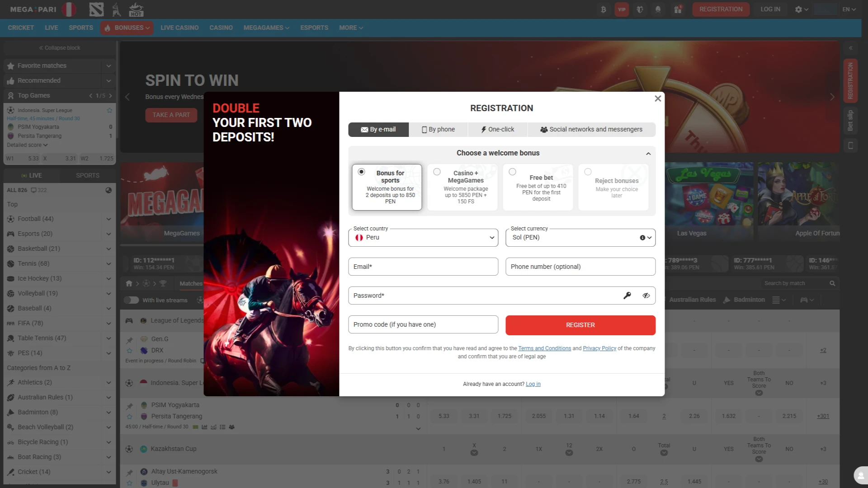Open the Select currency dropdown
The width and height of the screenshot is (868, 488).
pyautogui.click(x=580, y=238)
